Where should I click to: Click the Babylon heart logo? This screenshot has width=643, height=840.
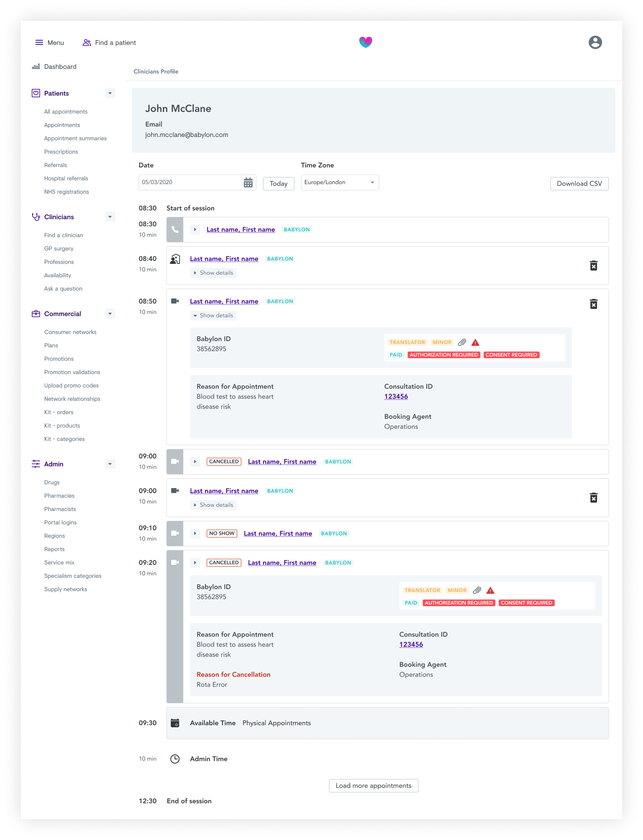tap(365, 42)
